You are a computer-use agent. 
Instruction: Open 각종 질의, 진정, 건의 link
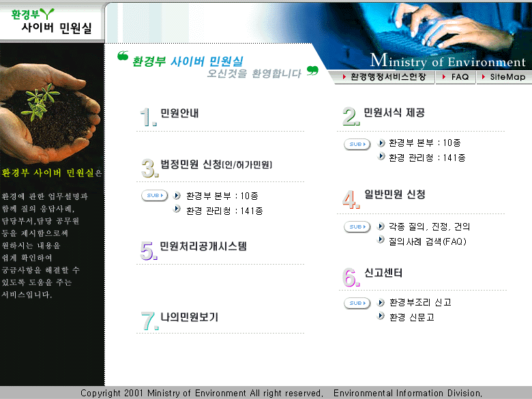[429, 226]
